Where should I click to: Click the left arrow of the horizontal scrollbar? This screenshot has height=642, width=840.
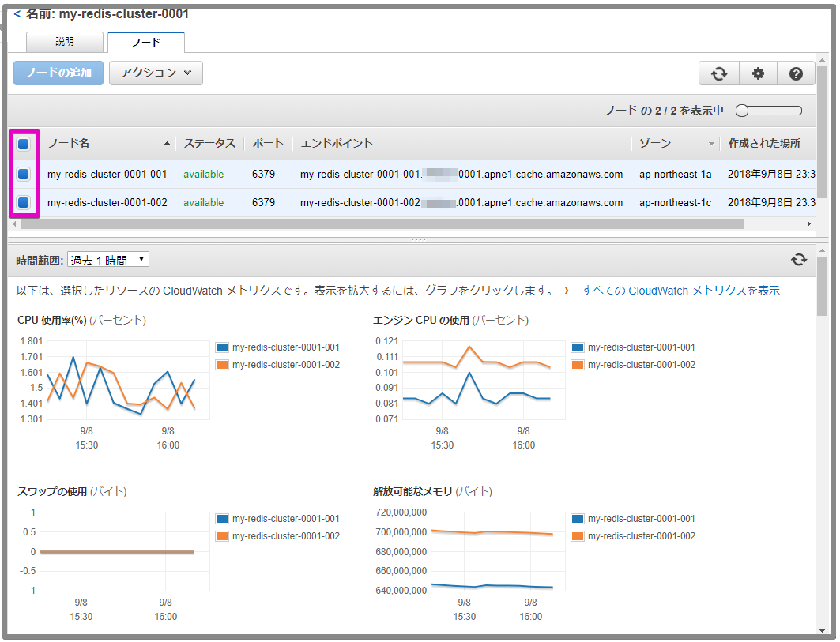14,223
